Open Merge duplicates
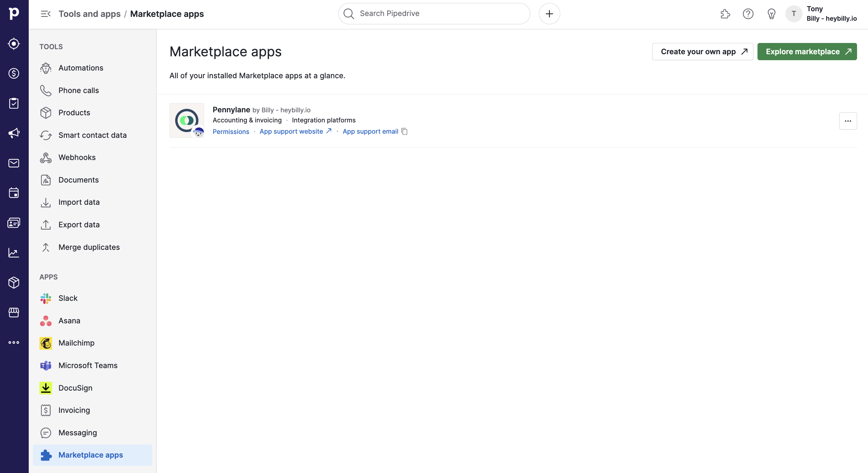This screenshot has height=473, width=868. coord(92,247)
